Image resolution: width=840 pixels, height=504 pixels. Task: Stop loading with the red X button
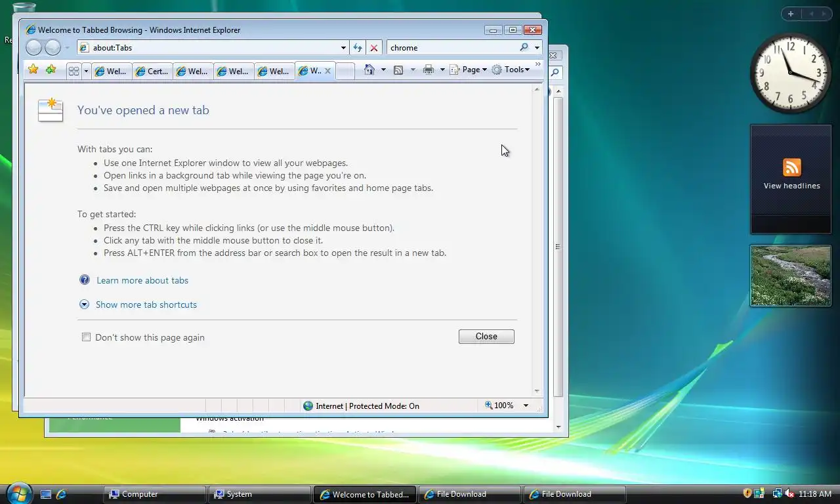coord(374,48)
